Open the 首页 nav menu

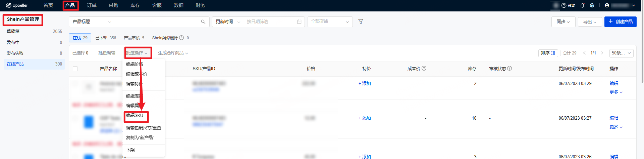click(x=48, y=5)
